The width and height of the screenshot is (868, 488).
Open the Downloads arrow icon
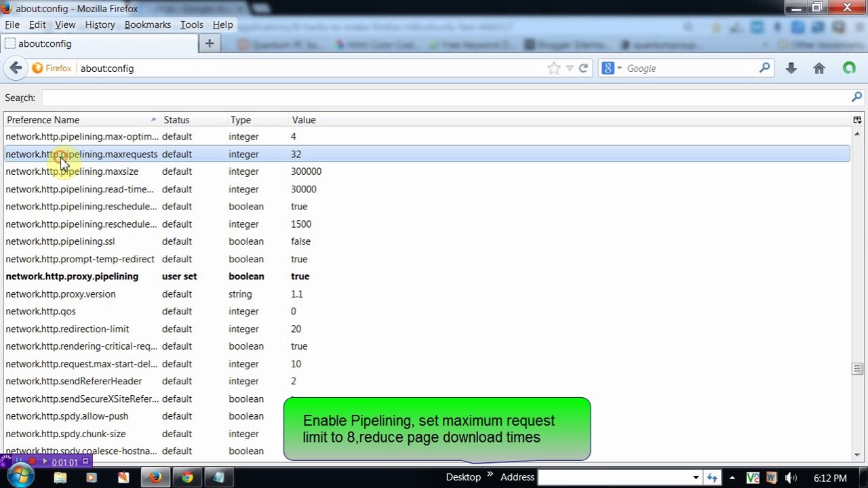point(791,68)
